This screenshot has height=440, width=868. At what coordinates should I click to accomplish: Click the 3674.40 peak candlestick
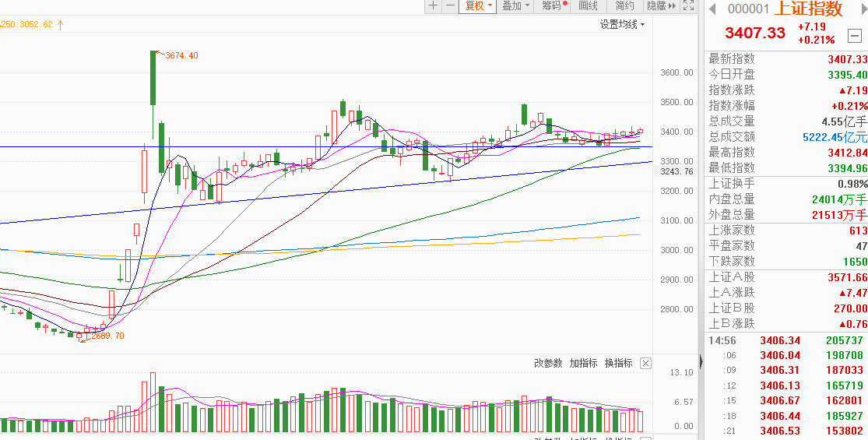(x=153, y=78)
